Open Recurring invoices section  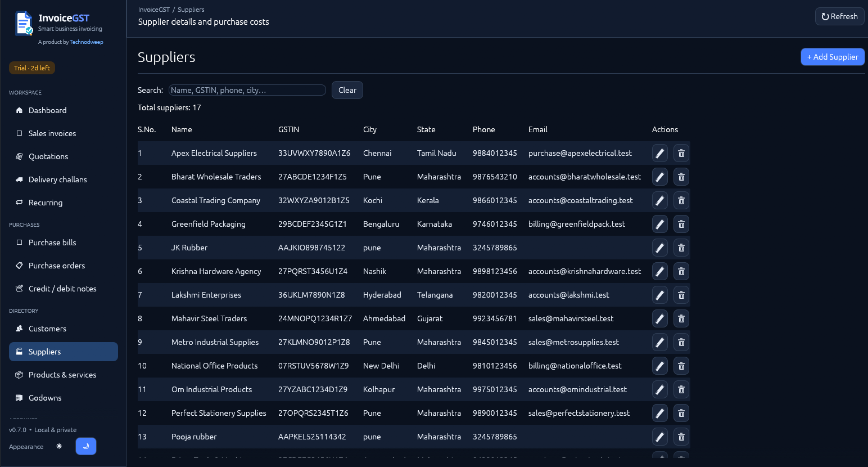point(64,203)
